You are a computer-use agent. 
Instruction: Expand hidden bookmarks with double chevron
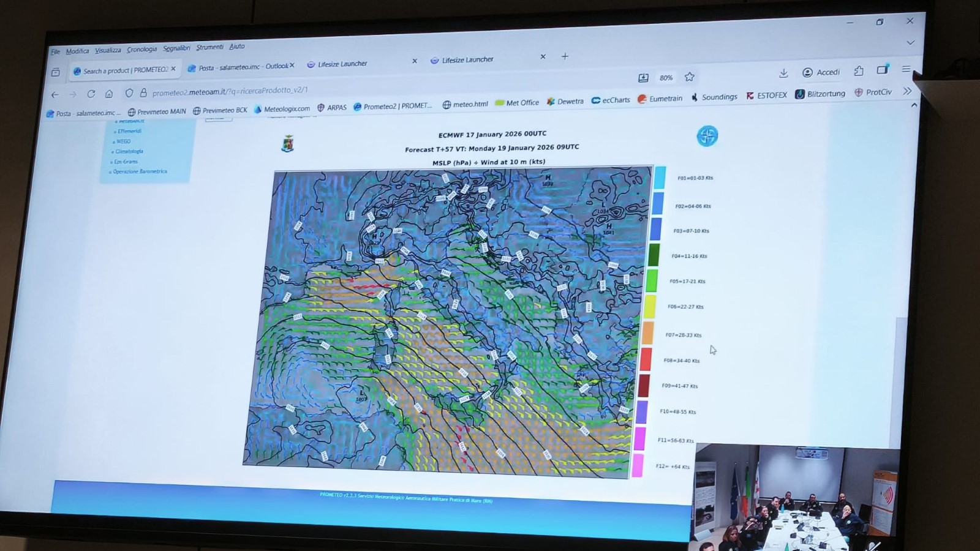907,91
